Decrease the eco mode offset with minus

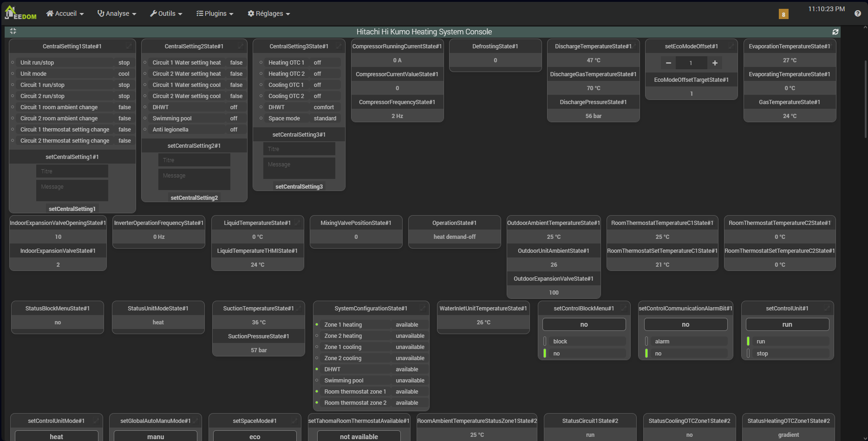tap(668, 63)
